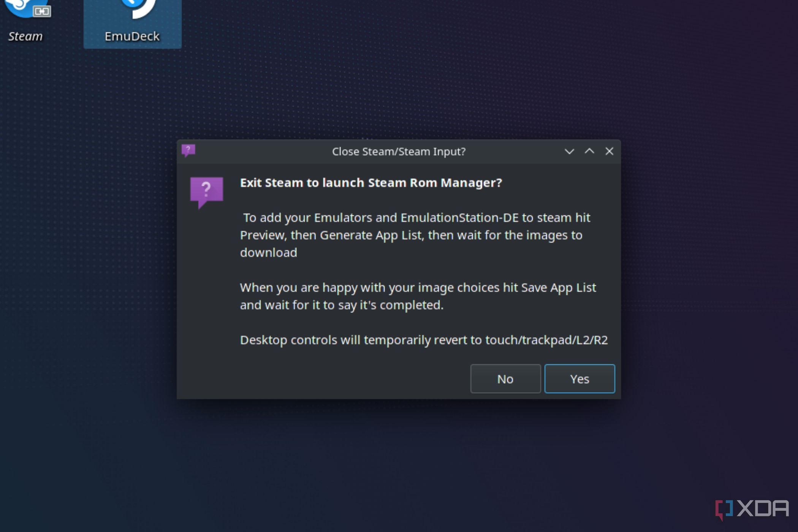Click the purple question icon in titlebar
This screenshot has width=798, height=532.
(188, 151)
